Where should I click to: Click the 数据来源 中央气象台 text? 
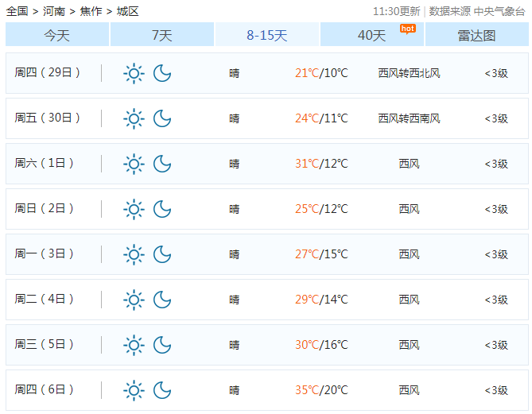pos(477,12)
